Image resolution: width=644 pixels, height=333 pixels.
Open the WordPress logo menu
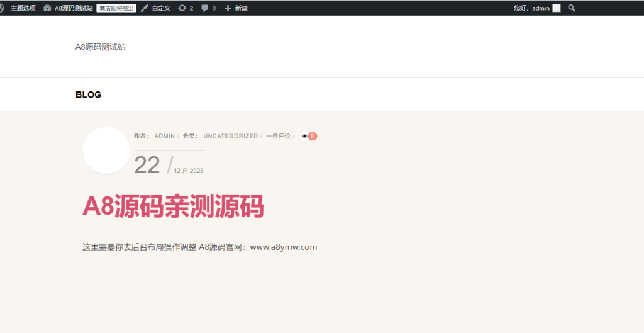pos(2,8)
